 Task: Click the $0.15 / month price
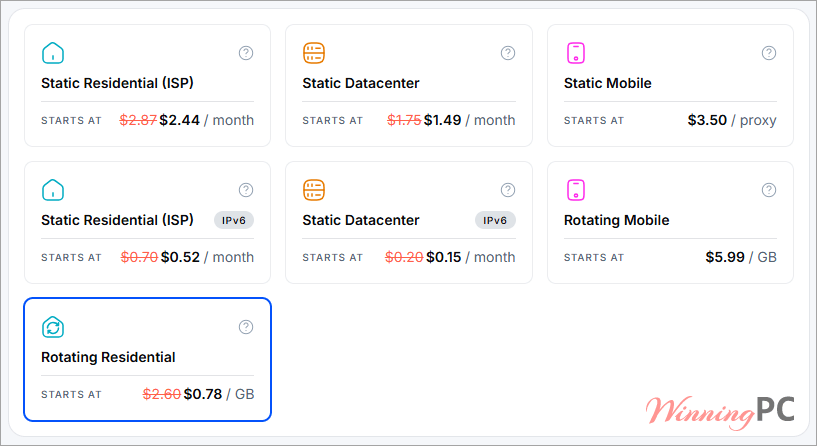pyautogui.click(x=471, y=257)
